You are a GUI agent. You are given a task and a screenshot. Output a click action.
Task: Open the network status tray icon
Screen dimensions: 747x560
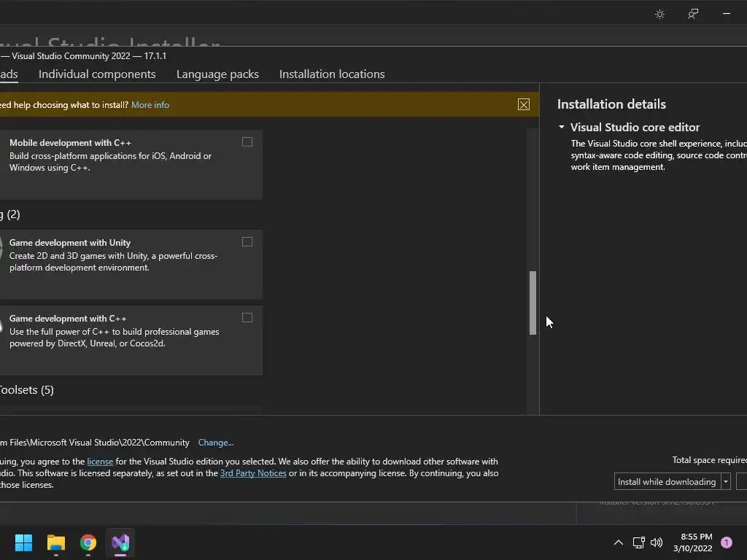click(x=638, y=542)
